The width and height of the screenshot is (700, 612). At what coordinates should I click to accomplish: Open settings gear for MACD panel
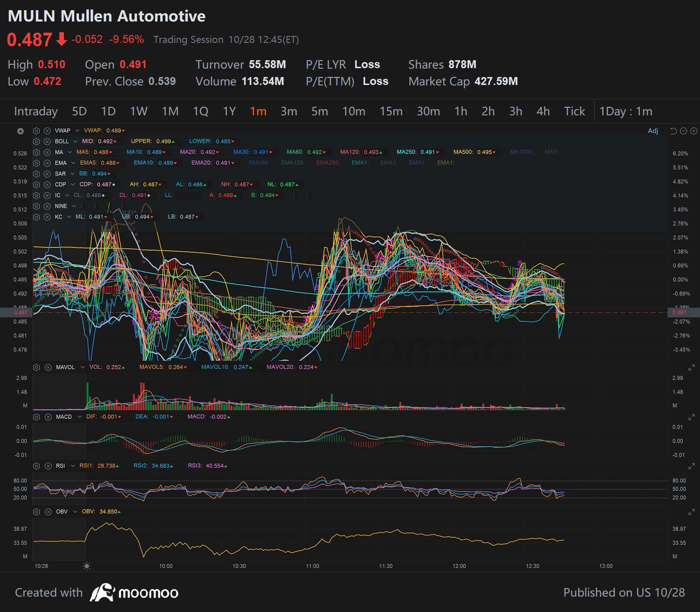tap(37, 417)
